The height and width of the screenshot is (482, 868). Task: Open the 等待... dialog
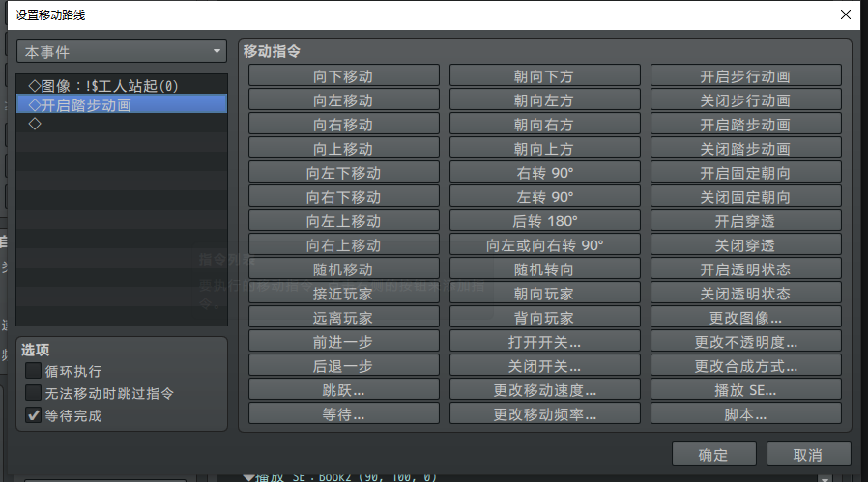[x=344, y=414]
